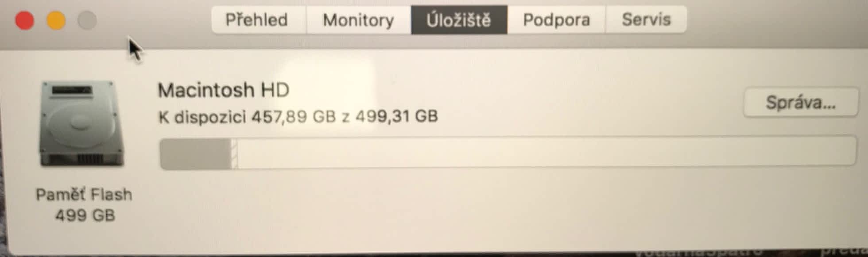Click the empty free portion of storage bar
Image resolution: width=868 pixels, height=257 pixels.
(x=546, y=153)
